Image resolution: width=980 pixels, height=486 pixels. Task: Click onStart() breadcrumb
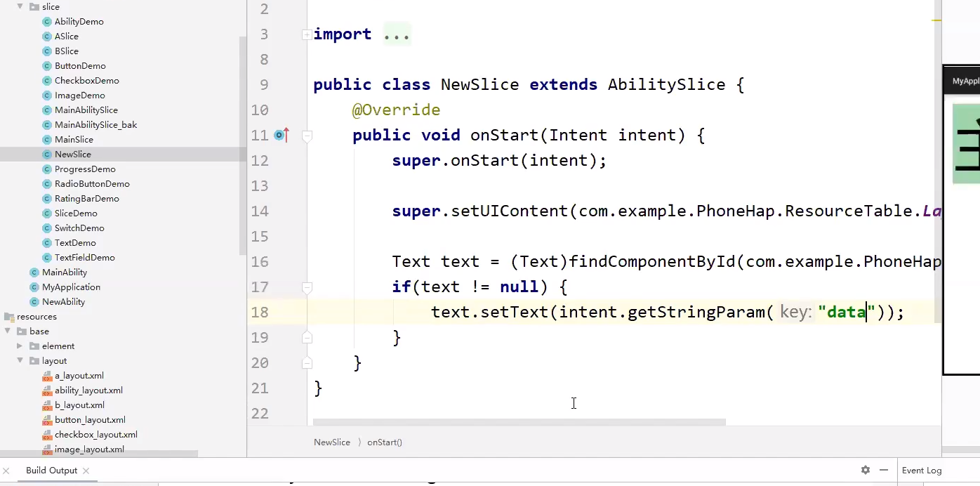tap(385, 442)
